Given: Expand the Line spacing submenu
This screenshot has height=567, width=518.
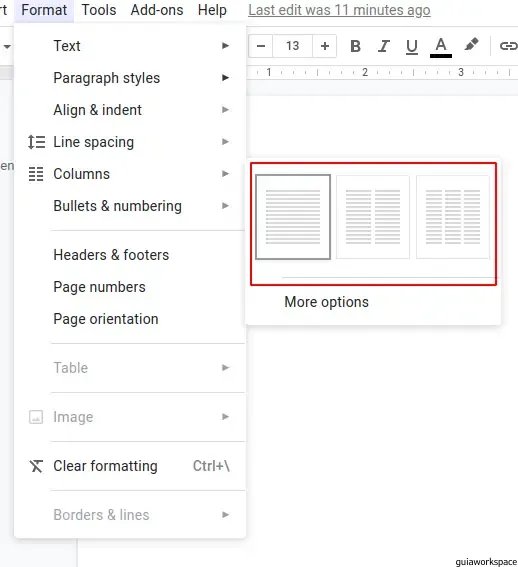Looking at the screenshot, I should click(x=130, y=142).
